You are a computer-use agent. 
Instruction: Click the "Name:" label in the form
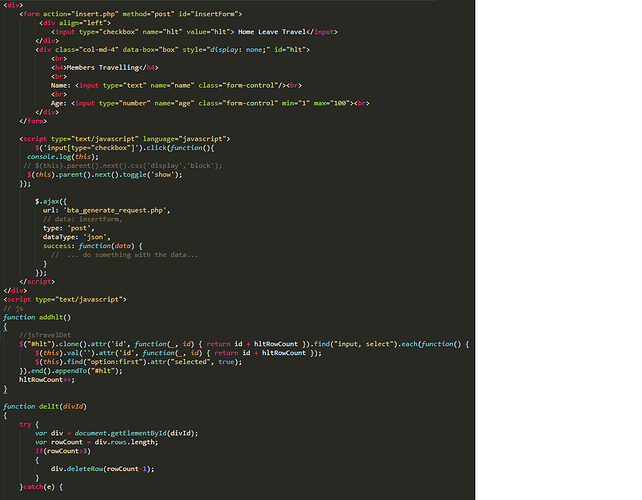[x=61, y=86]
